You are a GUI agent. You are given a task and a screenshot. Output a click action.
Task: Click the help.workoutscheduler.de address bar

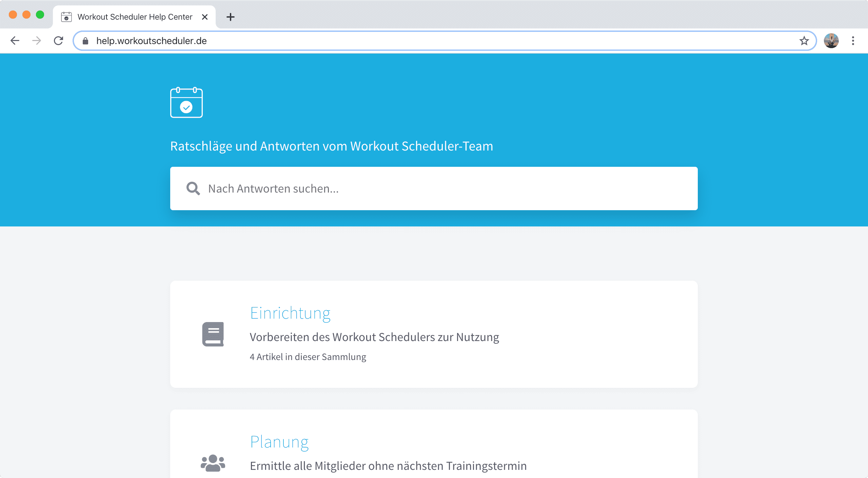coord(441,41)
